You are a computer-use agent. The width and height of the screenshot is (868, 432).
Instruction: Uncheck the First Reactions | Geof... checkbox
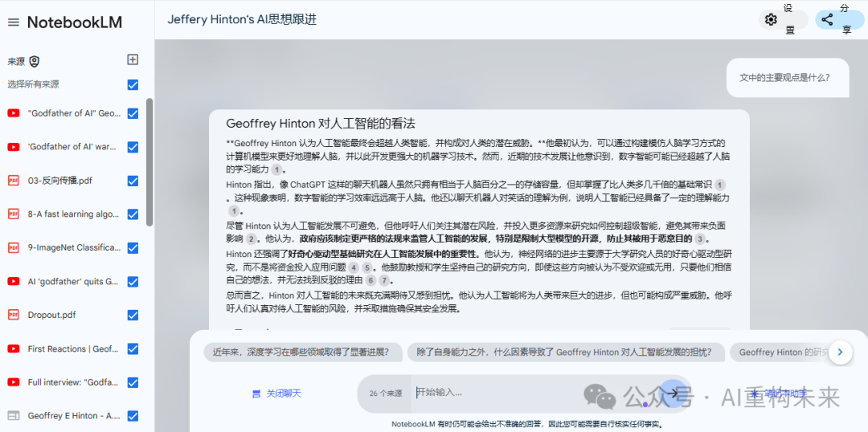pyautogui.click(x=133, y=348)
